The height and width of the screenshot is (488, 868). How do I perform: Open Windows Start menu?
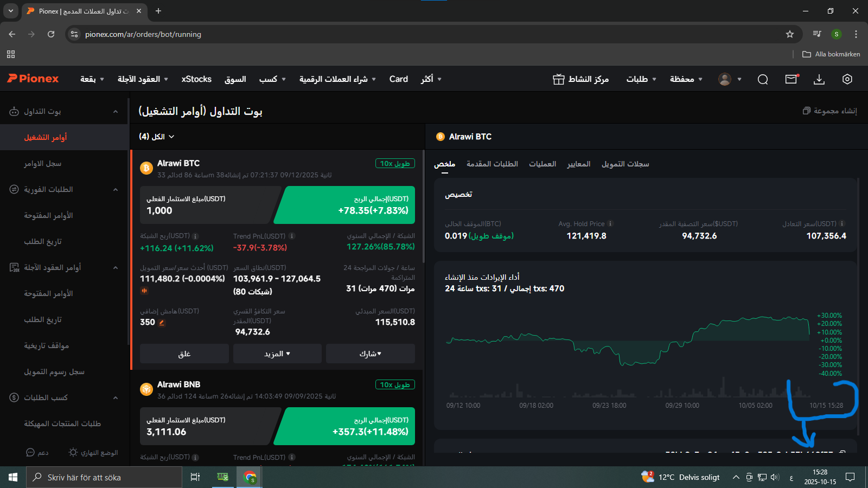(x=13, y=477)
